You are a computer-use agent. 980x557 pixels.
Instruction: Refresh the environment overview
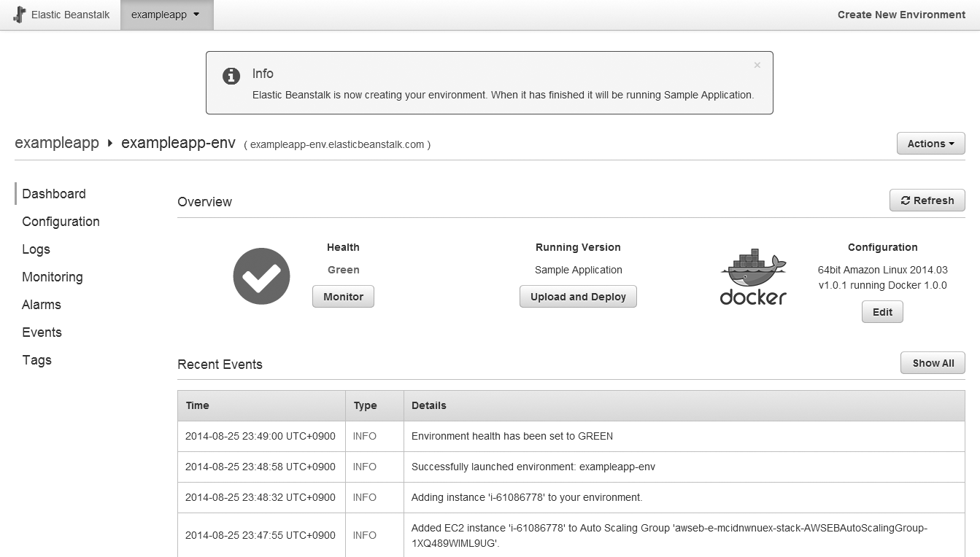pos(927,200)
